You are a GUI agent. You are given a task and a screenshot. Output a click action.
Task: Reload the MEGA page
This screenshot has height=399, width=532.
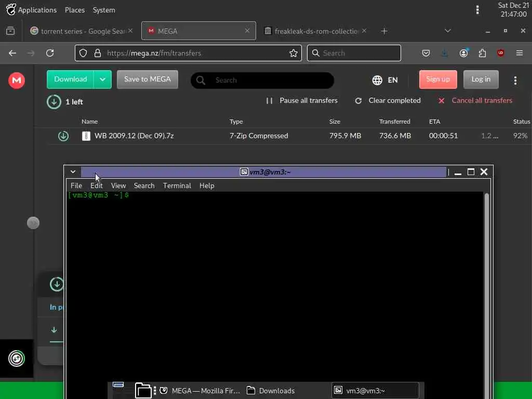50,53
